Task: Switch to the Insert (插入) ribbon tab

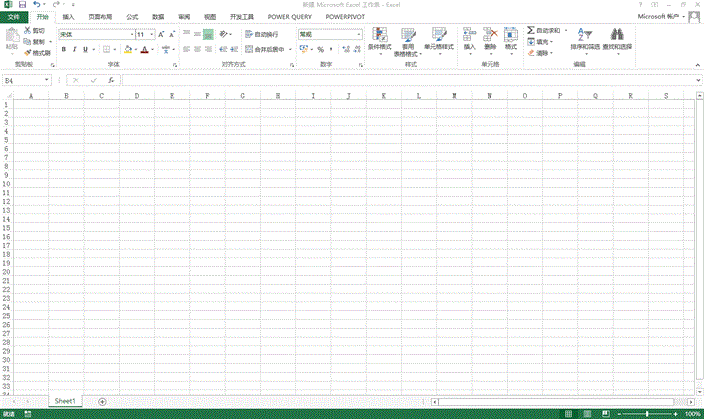Action: (68, 17)
